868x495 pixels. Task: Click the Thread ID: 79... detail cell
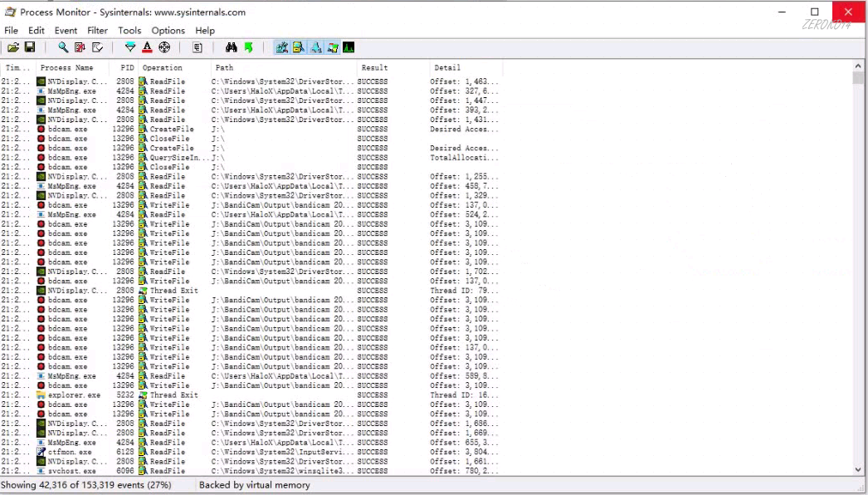coord(464,291)
